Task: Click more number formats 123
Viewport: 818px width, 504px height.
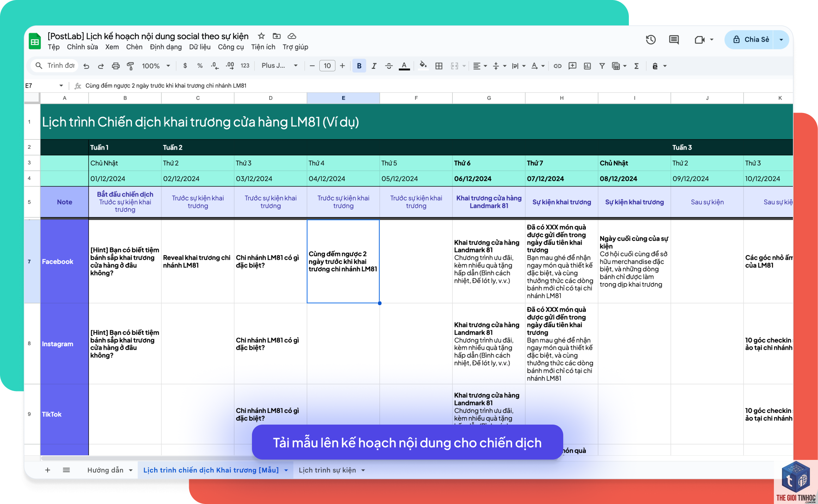Action: (x=245, y=66)
